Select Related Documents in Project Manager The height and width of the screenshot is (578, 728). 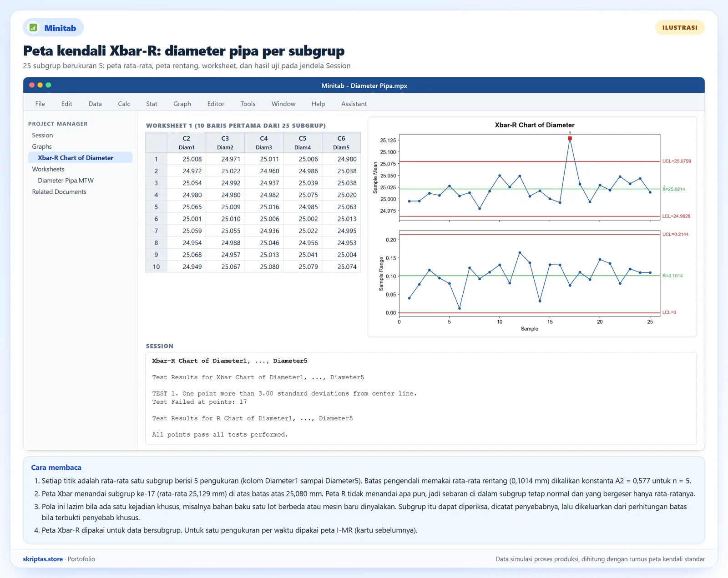click(59, 192)
